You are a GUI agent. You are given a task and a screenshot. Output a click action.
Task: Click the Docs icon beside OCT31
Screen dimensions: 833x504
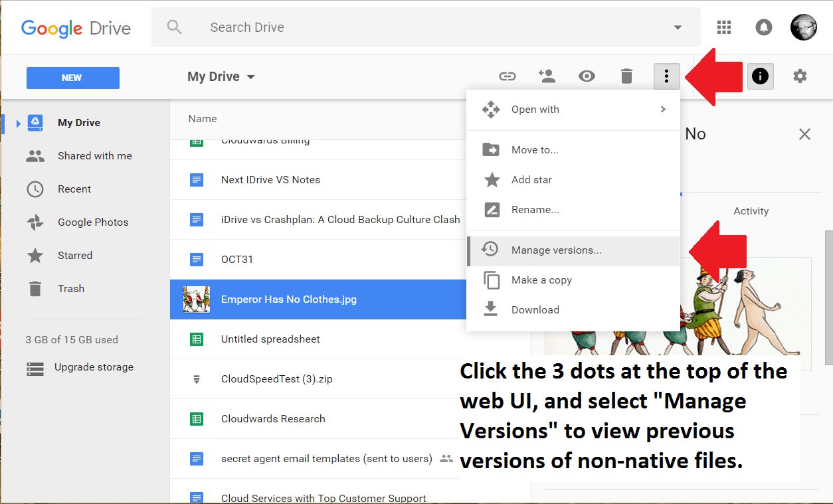point(197,260)
